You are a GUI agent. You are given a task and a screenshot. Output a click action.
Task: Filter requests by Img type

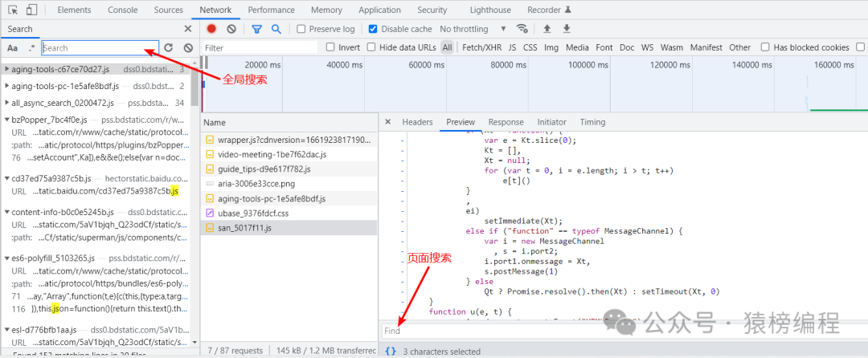(x=551, y=47)
